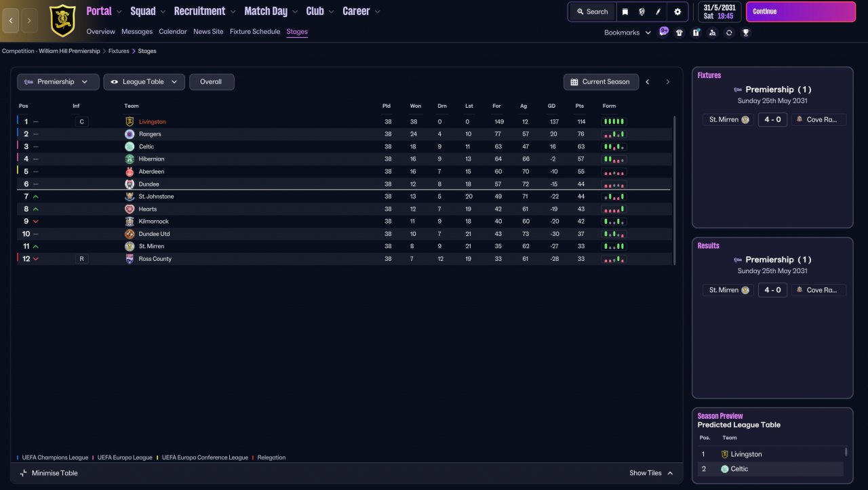868x490 pixels.
Task: Open the globe world icon
Action: point(642,12)
